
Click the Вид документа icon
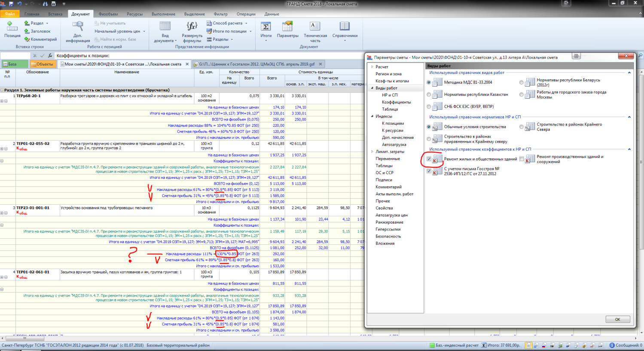click(x=165, y=27)
